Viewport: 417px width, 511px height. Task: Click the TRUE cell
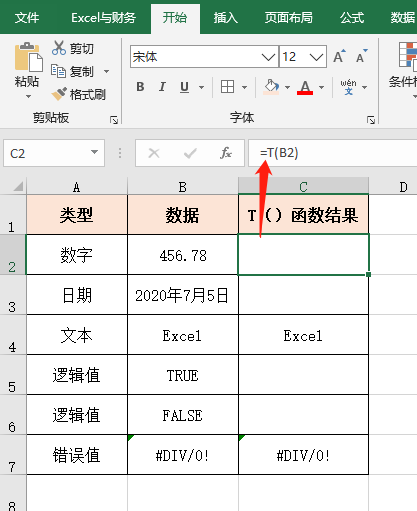183,375
